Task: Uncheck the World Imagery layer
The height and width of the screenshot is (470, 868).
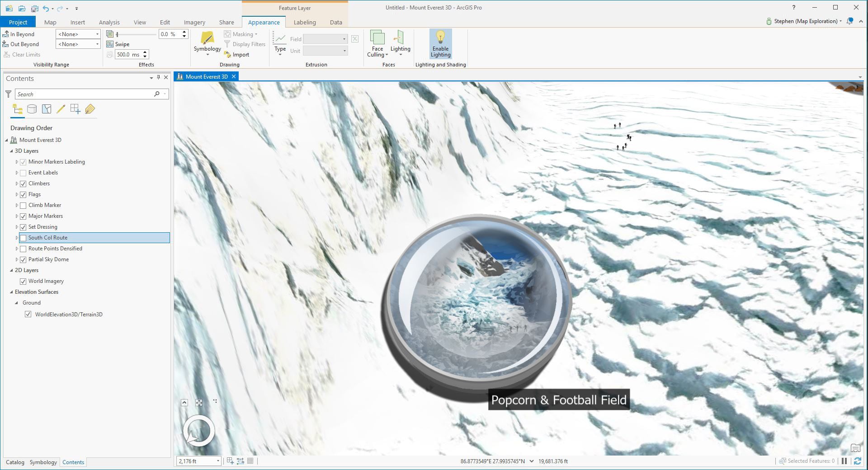Action: click(x=23, y=281)
